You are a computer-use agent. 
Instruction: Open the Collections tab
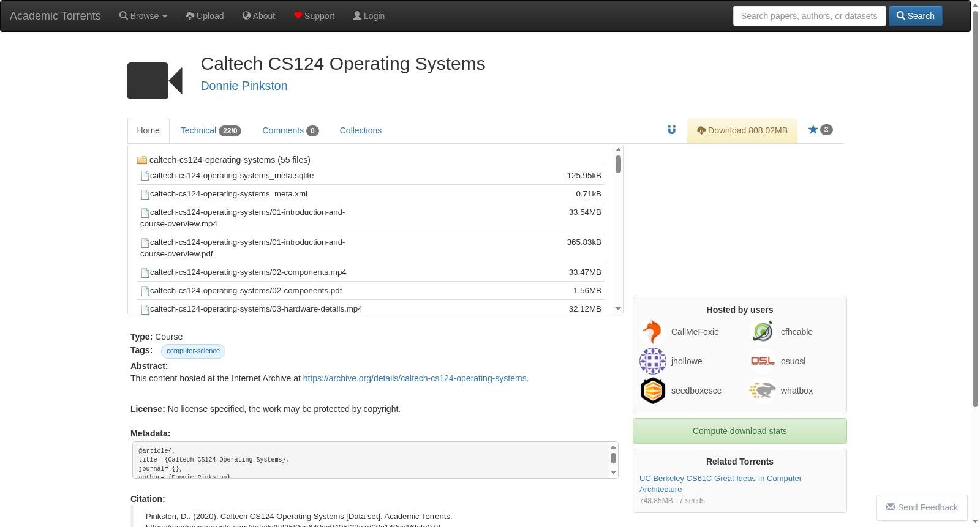(361, 130)
